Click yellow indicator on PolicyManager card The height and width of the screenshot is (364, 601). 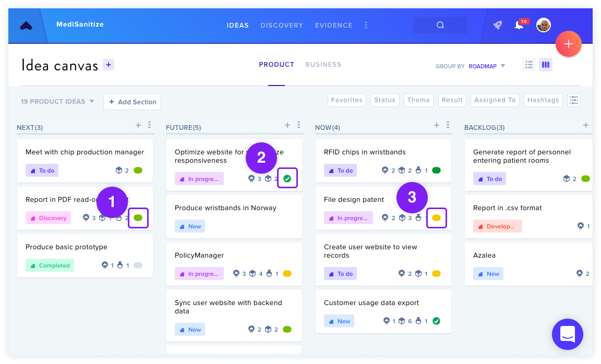click(287, 274)
